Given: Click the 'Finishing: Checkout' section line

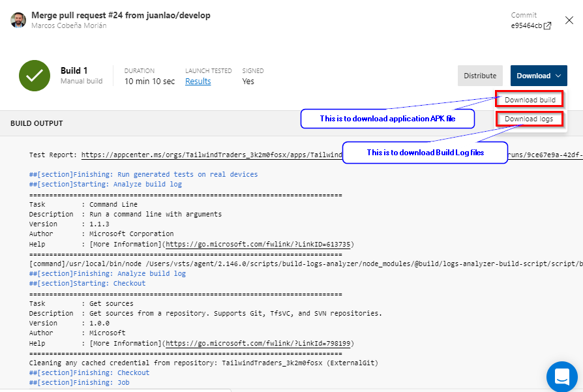Looking at the screenshot, I should [89, 372].
